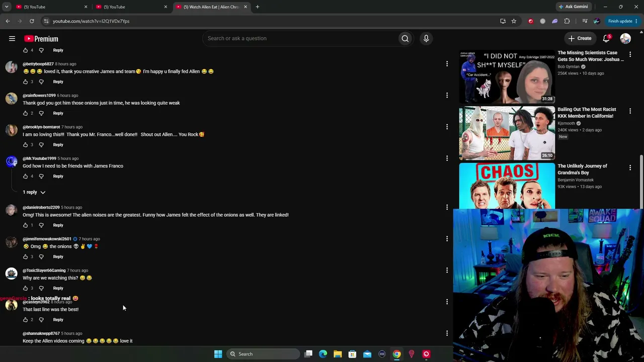
Task: Bookmark this page with the star icon
Action: coord(514,21)
